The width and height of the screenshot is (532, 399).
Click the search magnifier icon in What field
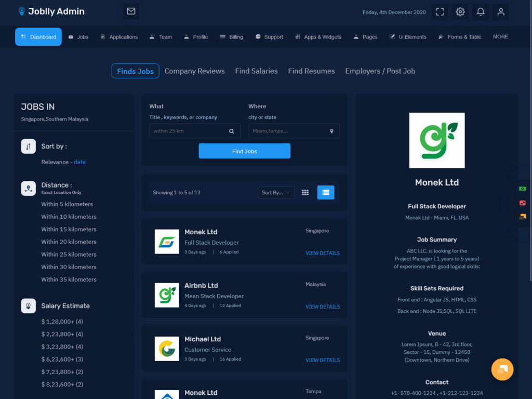click(x=232, y=131)
